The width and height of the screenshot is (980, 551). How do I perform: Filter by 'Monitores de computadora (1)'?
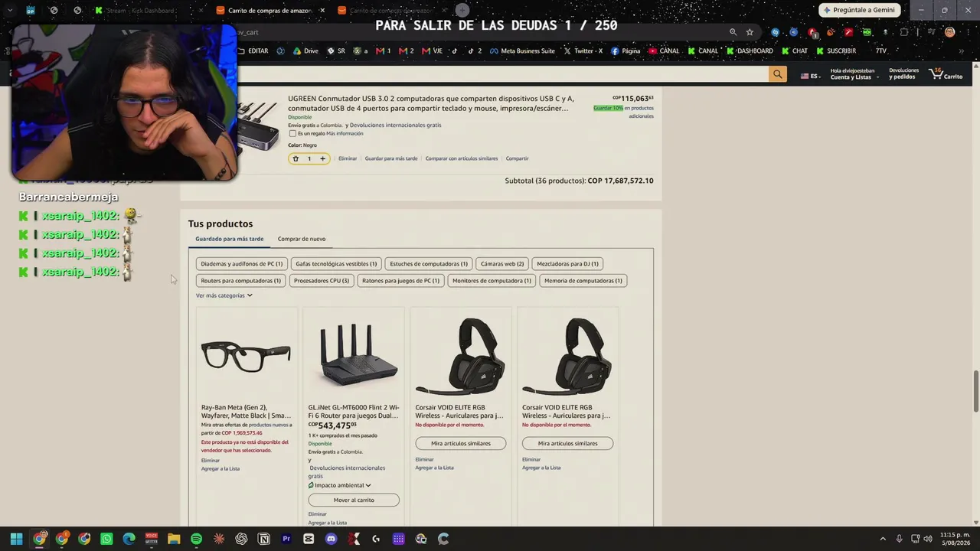[x=492, y=281]
